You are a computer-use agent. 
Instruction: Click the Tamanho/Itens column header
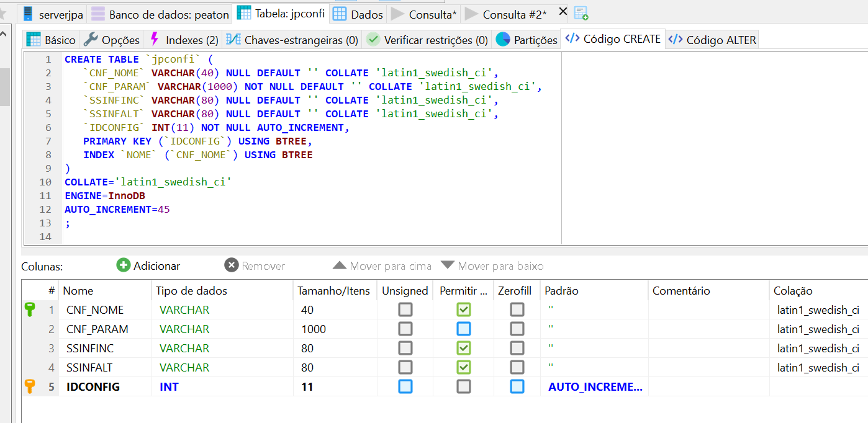333,291
